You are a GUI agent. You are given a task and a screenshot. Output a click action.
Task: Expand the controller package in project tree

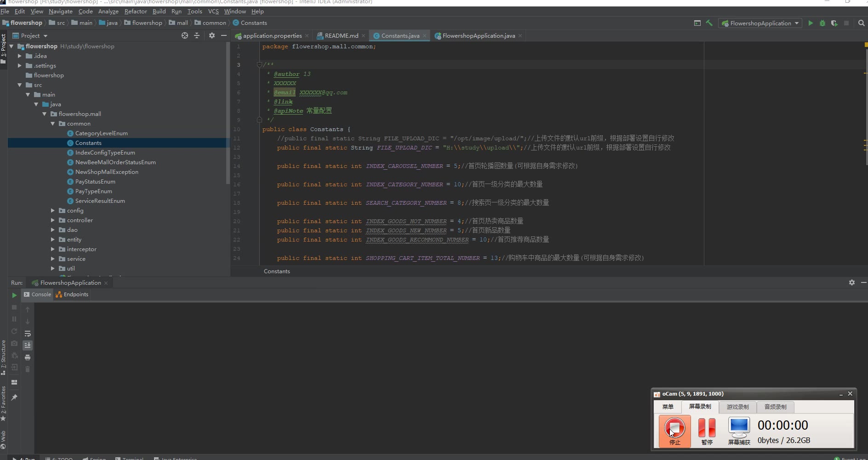[x=53, y=220]
